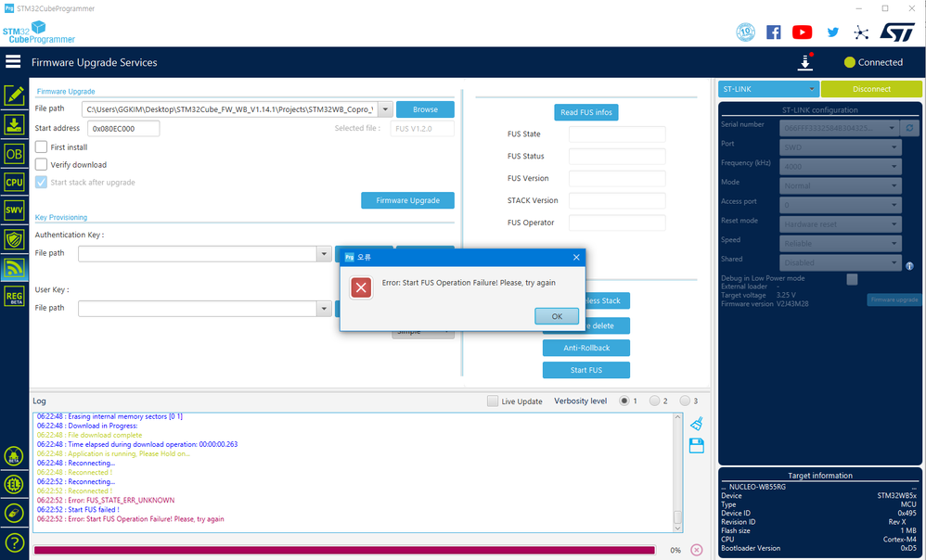Open the Facebook link icon

774,32
